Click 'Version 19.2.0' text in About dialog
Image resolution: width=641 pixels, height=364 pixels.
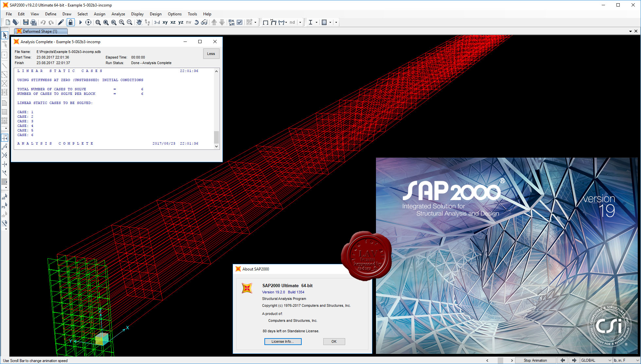[x=274, y=292]
